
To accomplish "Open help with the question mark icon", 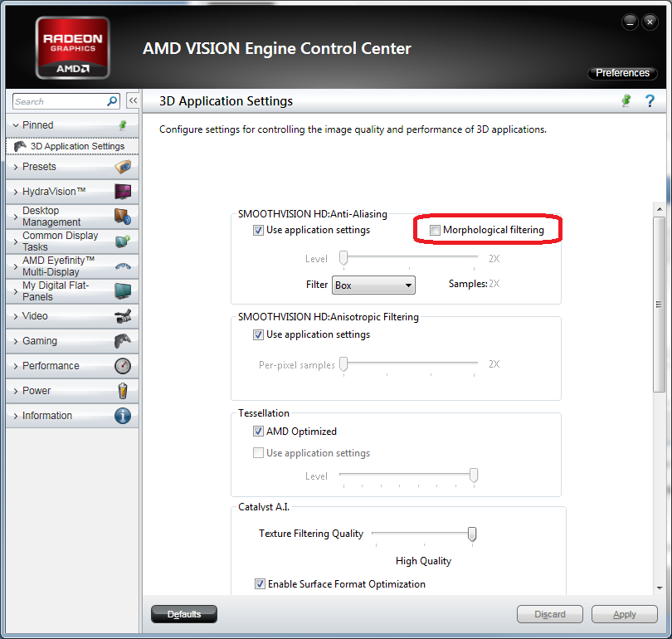I will click(650, 100).
